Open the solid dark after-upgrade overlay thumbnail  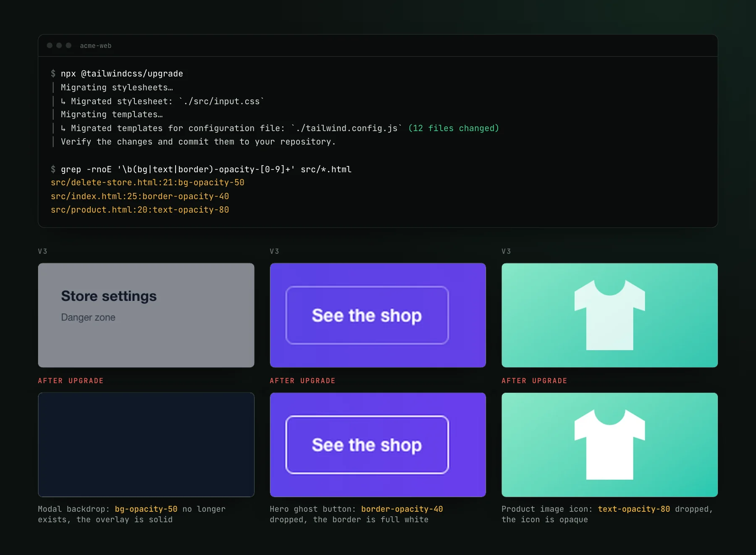(146, 445)
